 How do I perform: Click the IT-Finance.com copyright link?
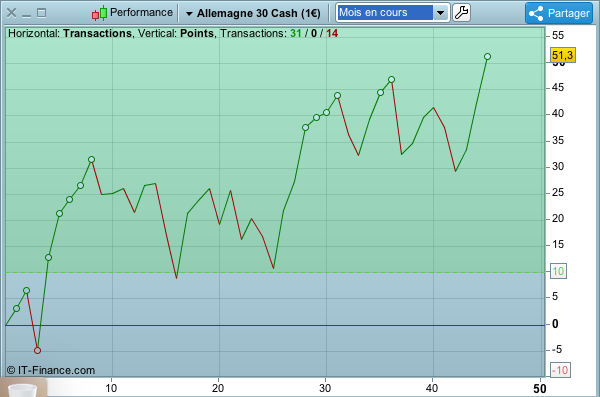51,370
